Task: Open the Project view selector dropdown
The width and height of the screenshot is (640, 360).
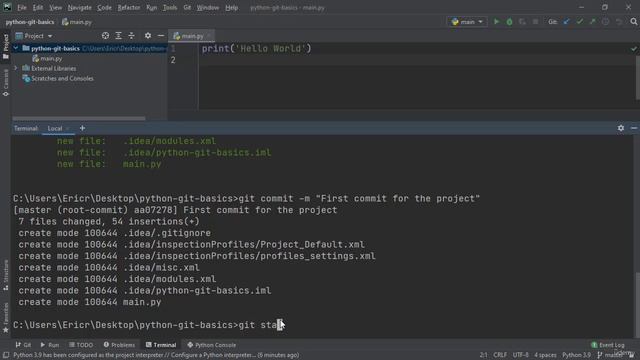Action: click(x=34, y=36)
